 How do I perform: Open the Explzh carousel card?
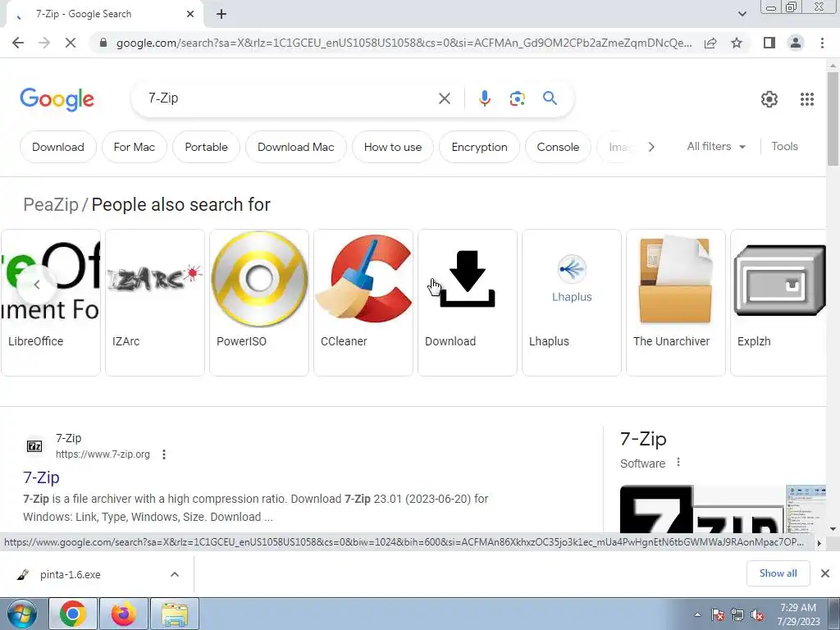pos(778,303)
